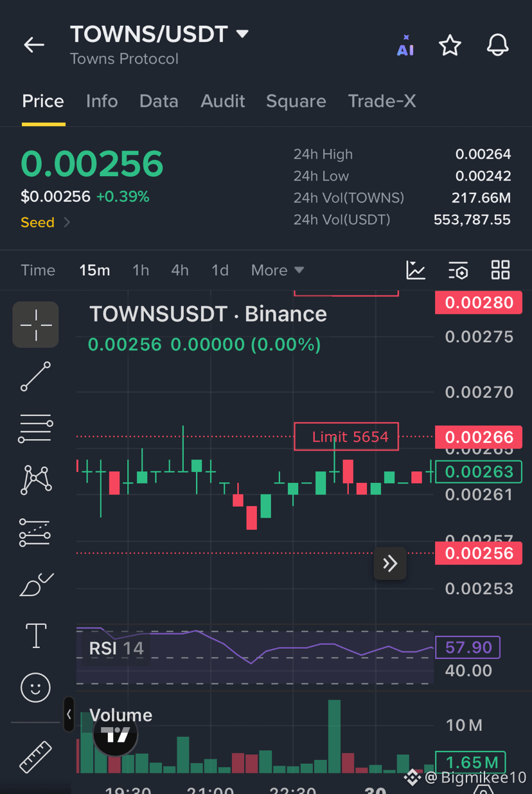Click the +0.39% change text
Viewport: 532px width, 794px height.
(x=123, y=197)
